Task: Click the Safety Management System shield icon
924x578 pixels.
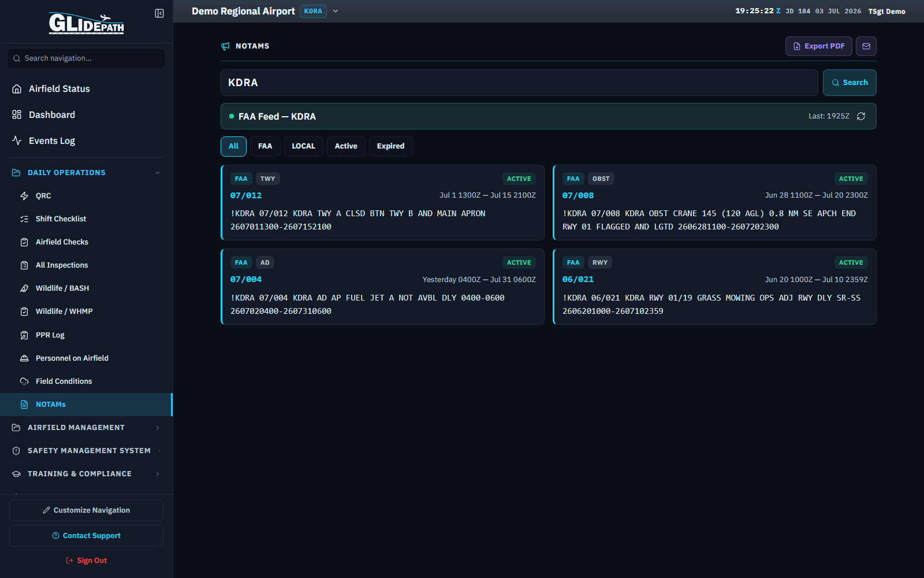Action: tap(16, 451)
